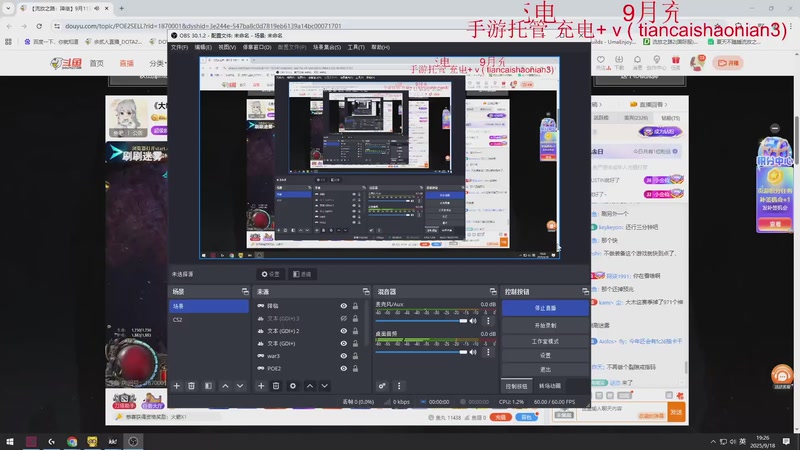Pop out the 场景 dock panel
Image resolution: width=800 pixels, height=450 pixels.
(x=245, y=291)
